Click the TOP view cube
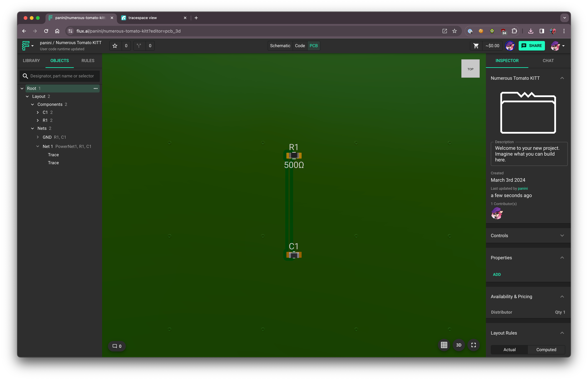 470,69
